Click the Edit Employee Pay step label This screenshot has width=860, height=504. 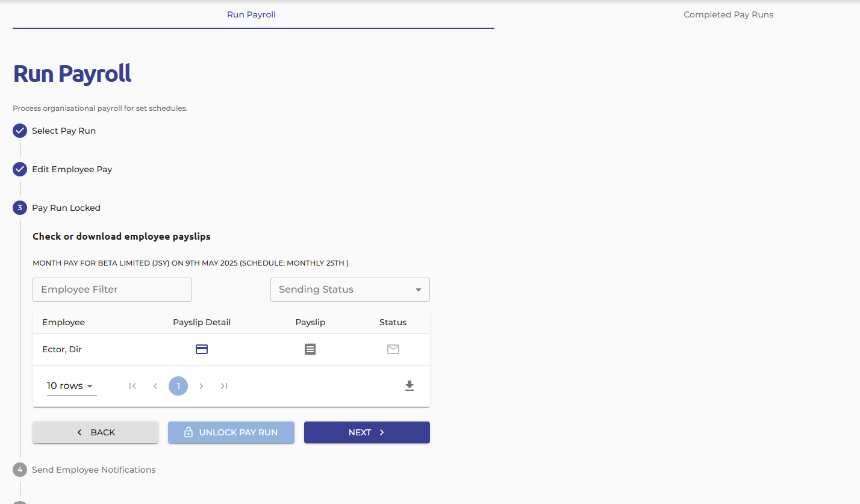pyautogui.click(x=72, y=169)
